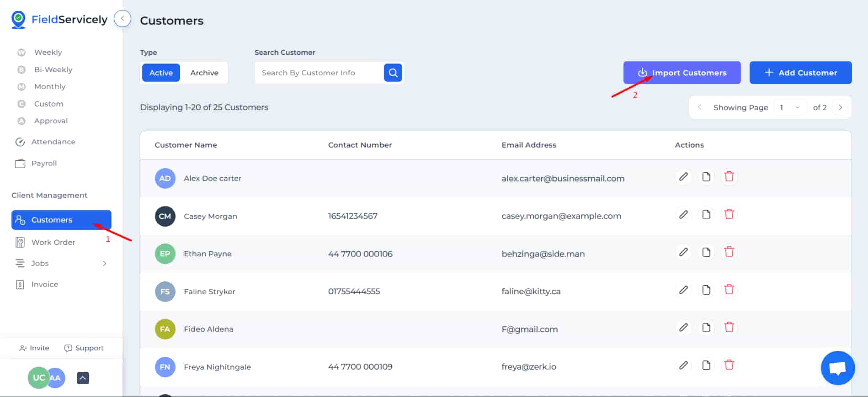Image resolution: width=868 pixels, height=397 pixels.
Task: Go to previous page arrow
Action: click(x=700, y=107)
